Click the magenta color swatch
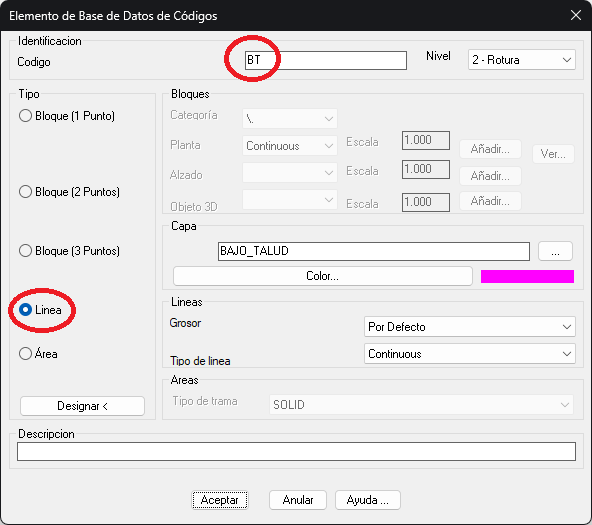Viewport: 592px width, 525px height. click(527, 276)
